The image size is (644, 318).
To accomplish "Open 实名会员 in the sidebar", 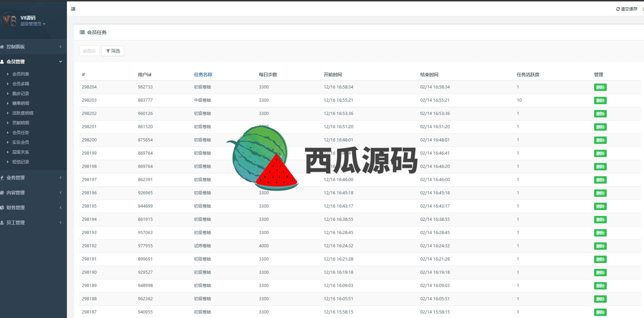I will point(21,142).
